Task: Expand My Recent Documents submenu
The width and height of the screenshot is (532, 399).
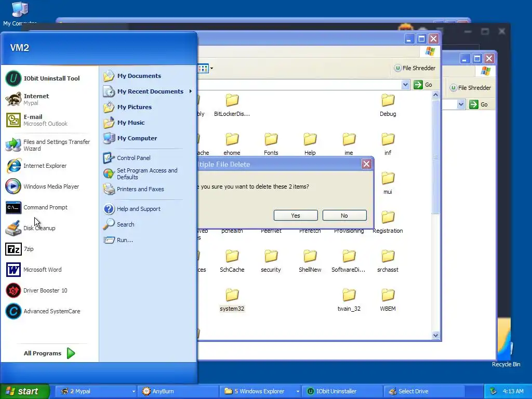Action: pos(148,91)
